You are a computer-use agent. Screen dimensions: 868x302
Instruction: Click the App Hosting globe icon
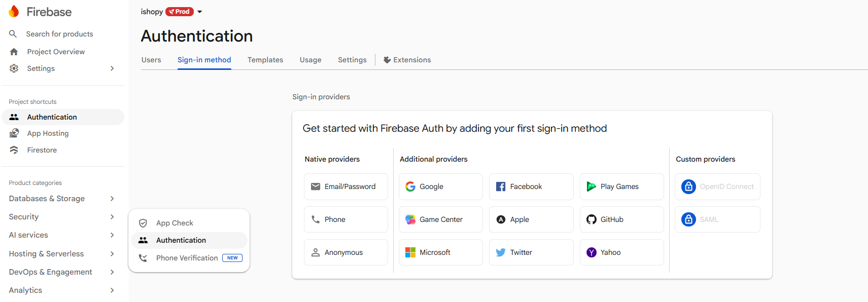click(x=14, y=133)
